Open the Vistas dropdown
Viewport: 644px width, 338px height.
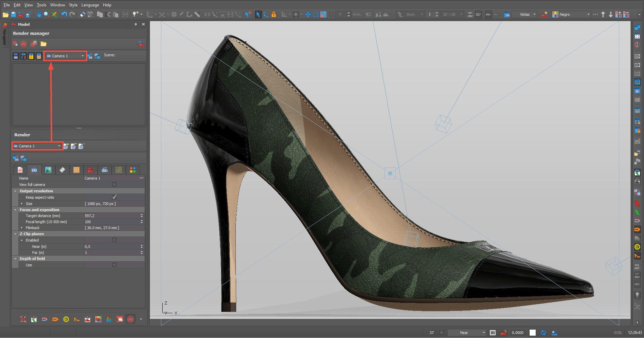[x=527, y=14]
